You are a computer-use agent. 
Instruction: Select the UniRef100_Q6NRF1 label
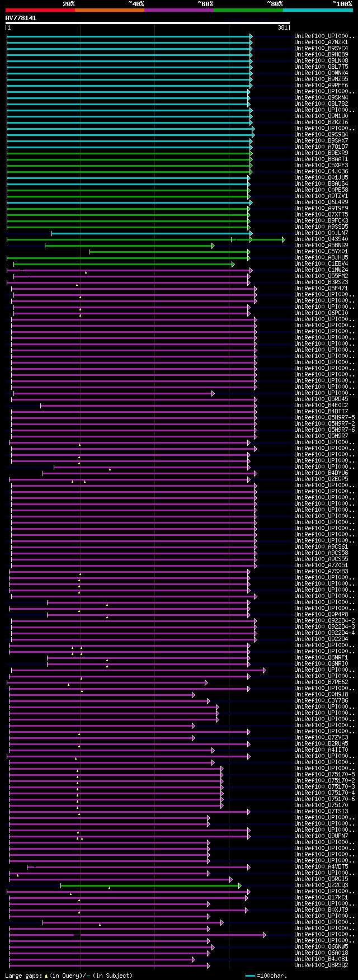[321, 657]
